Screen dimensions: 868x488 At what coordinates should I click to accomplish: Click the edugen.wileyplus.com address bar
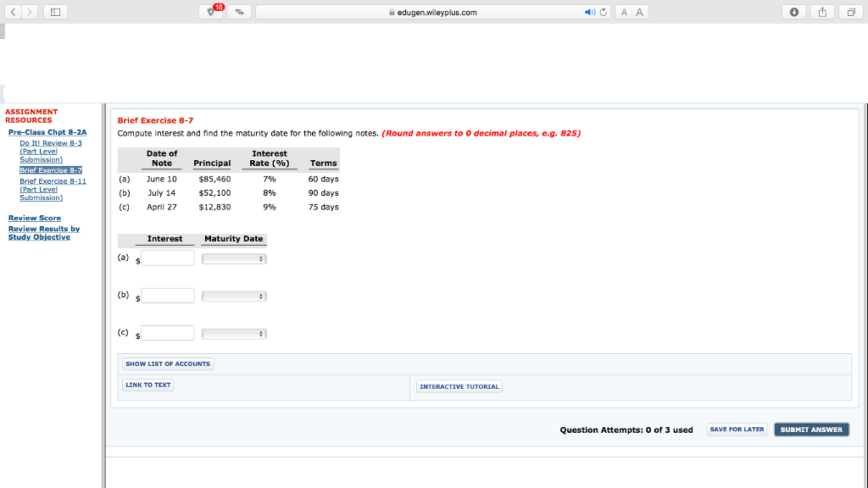point(433,12)
